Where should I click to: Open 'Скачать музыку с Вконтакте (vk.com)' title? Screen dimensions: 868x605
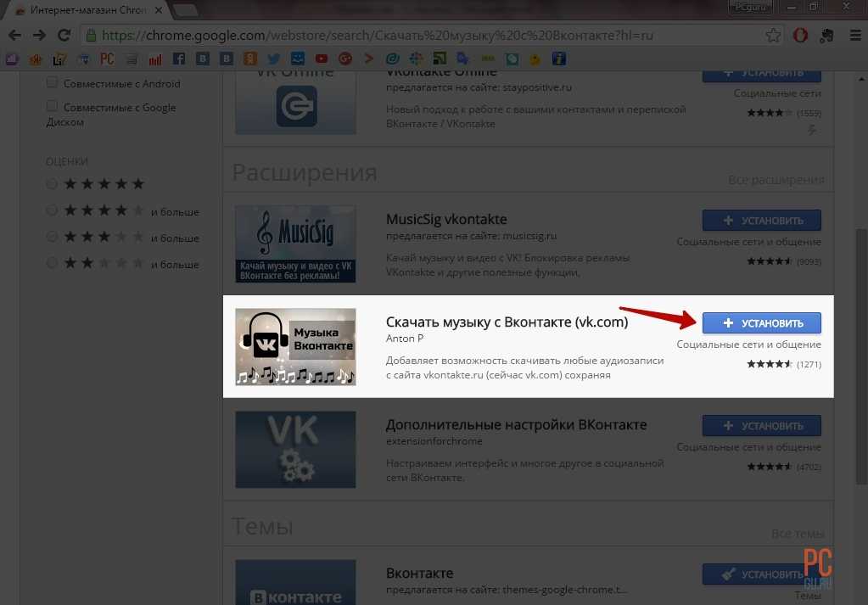click(507, 322)
